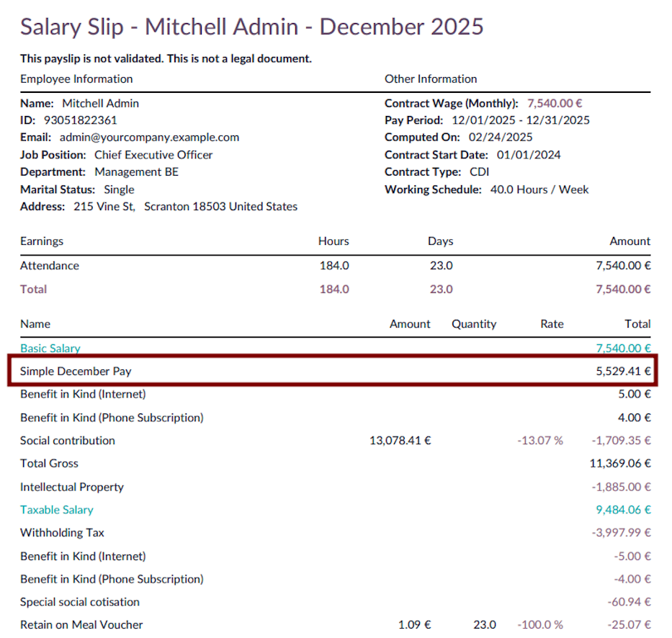Click the salary slip title heading
The image size is (672, 638).
[252, 27]
